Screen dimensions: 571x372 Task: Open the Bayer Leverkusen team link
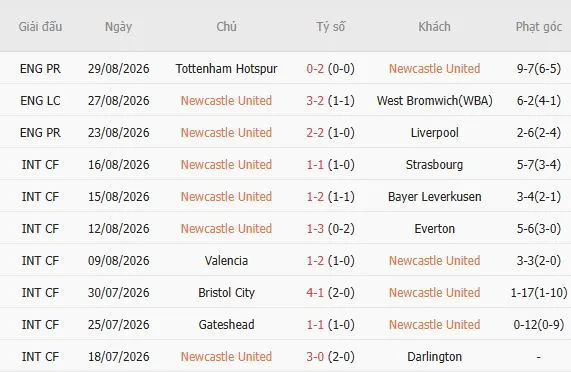(434, 197)
